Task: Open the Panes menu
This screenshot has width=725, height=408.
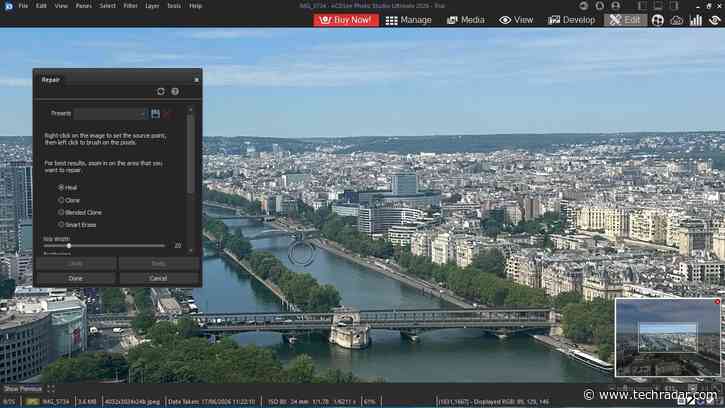Action: tap(84, 6)
